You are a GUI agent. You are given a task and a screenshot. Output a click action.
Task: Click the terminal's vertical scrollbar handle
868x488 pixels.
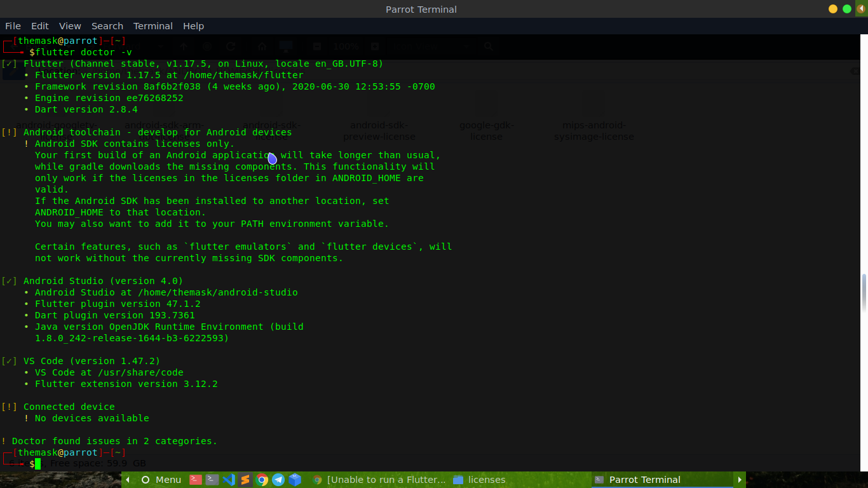(864, 293)
